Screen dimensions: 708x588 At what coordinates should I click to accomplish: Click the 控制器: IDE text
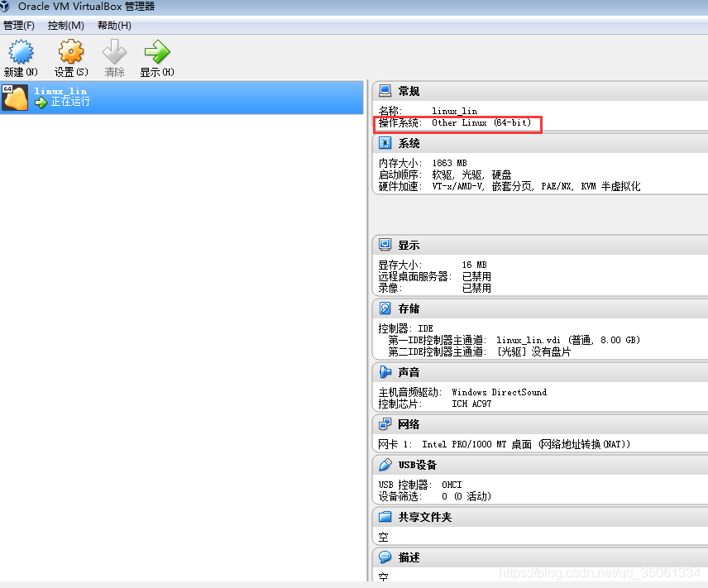coord(405,328)
